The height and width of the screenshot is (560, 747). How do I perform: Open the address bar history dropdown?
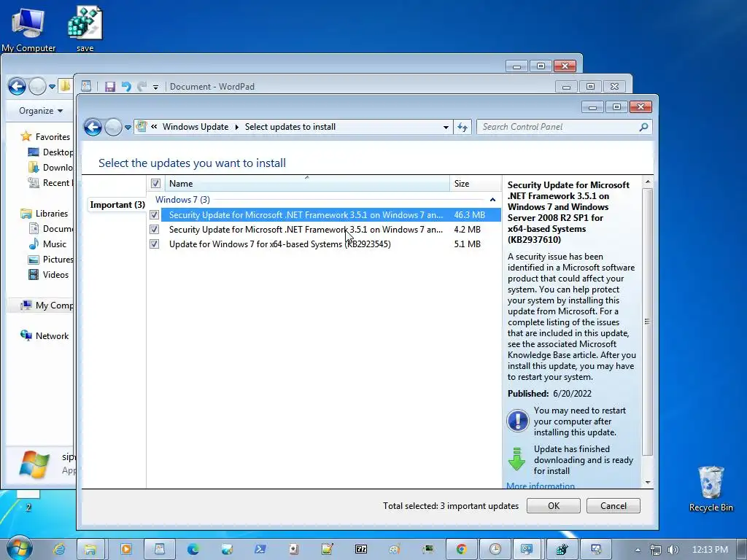pyautogui.click(x=446, y=127)
